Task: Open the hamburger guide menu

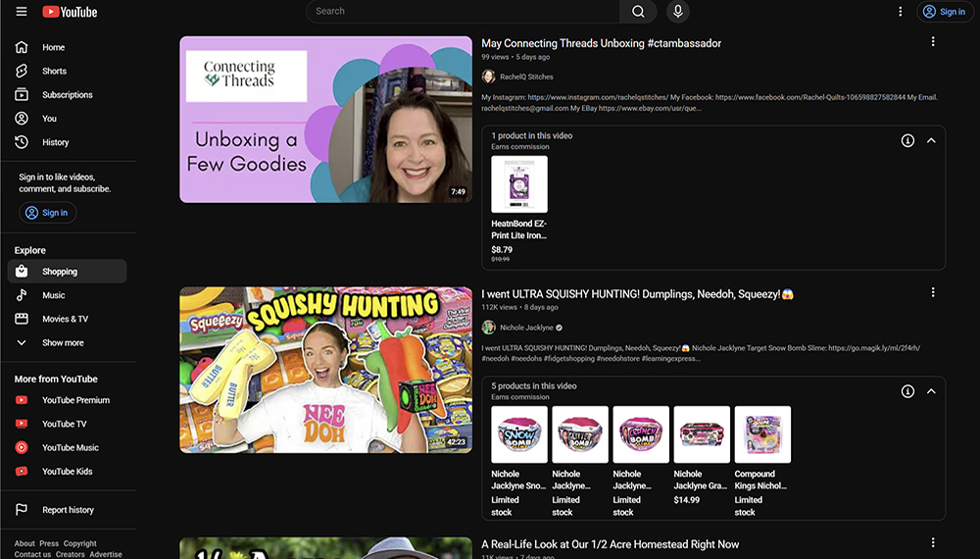Action: [22, 11]
